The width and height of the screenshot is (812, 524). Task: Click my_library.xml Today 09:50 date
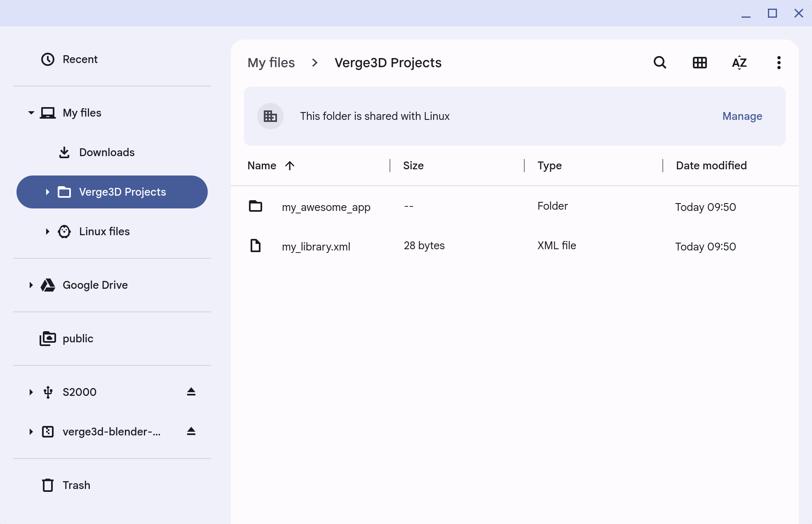click(x=705, y=246)
